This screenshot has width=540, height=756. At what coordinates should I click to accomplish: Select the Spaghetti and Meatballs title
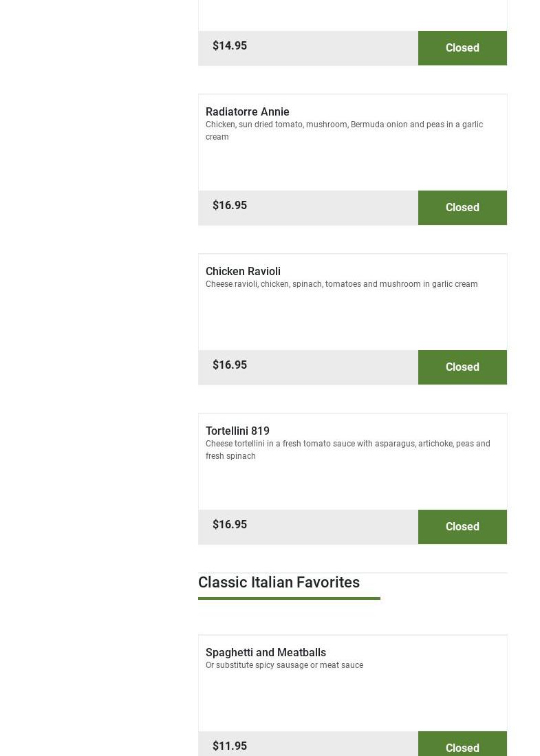[x=266, y=652]
